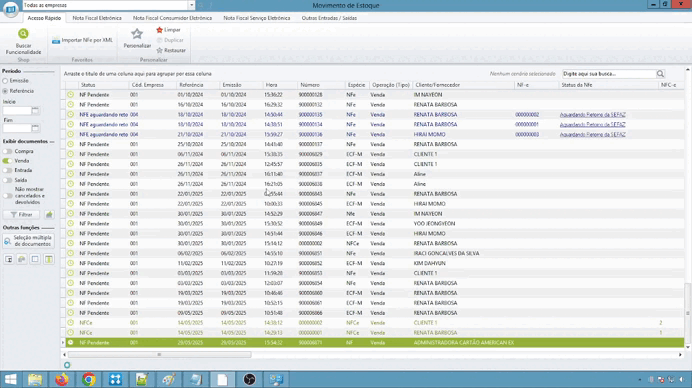
Task: Click the Fim date input field
Action: pos(17,128)
